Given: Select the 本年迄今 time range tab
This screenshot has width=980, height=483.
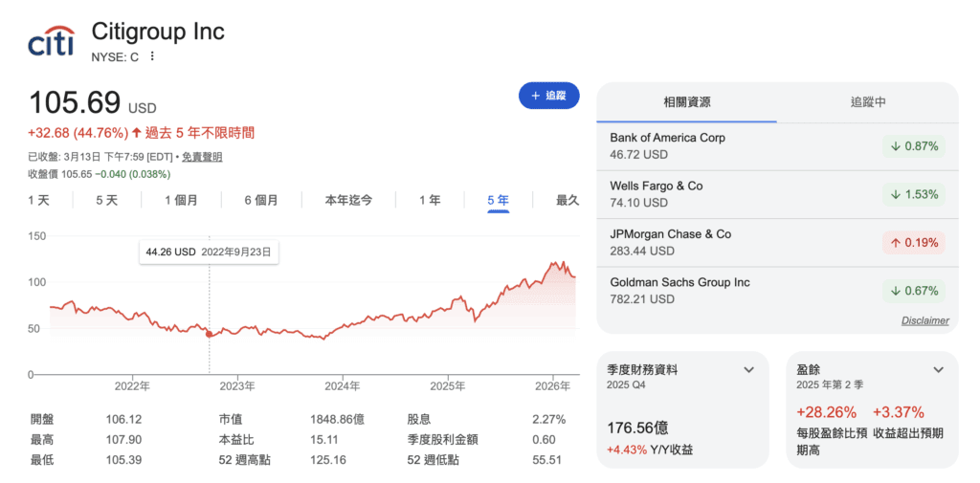Looking at the screenshot, I should 348,201.
